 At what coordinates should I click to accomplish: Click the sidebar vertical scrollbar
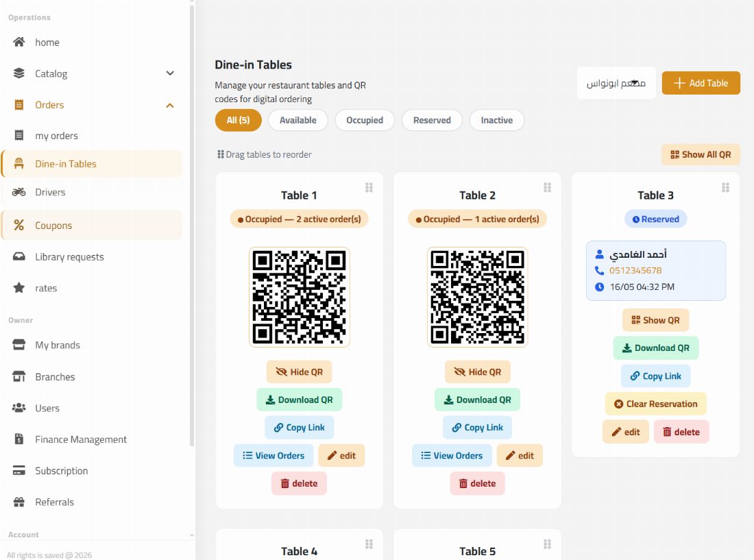[x=192, y=226]
